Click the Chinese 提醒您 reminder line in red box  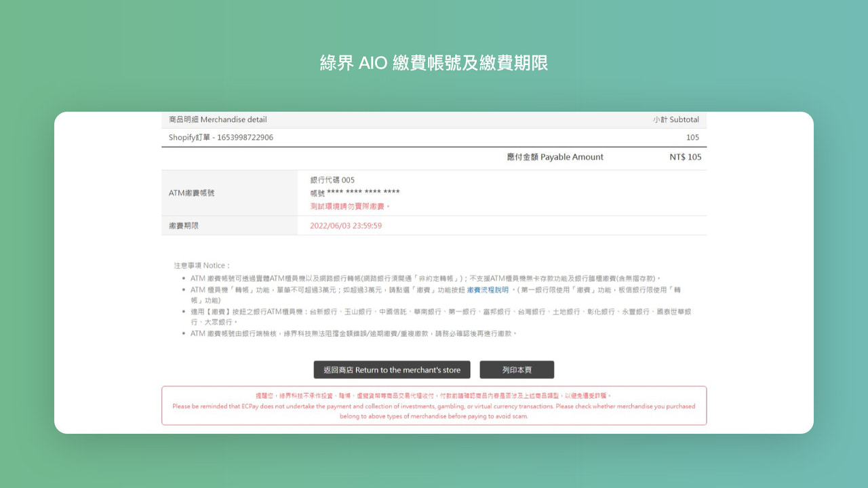pos(434,395)
